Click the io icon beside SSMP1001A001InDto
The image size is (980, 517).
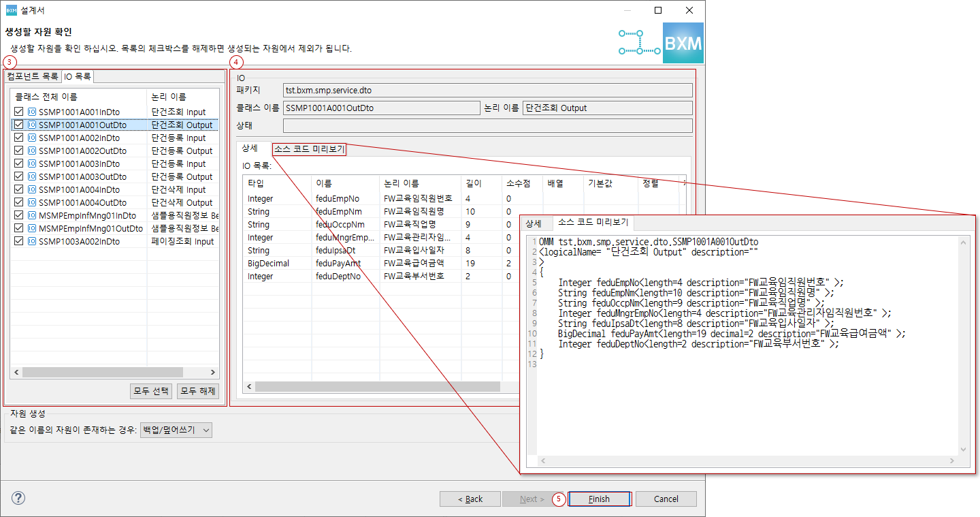(31, 112)
